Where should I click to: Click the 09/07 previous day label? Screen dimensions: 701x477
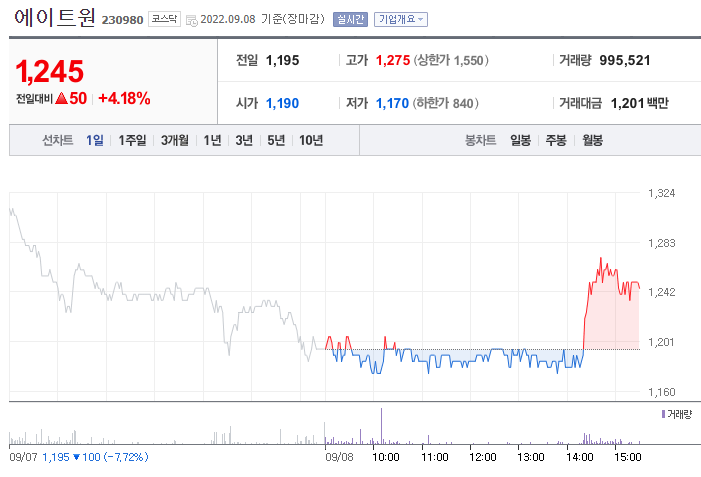tap(23, 457)
